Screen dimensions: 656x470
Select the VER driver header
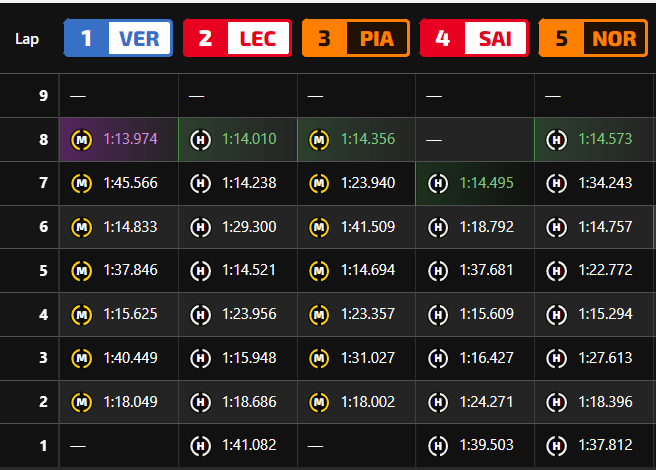pyautogui.click(x=118, y=39)
